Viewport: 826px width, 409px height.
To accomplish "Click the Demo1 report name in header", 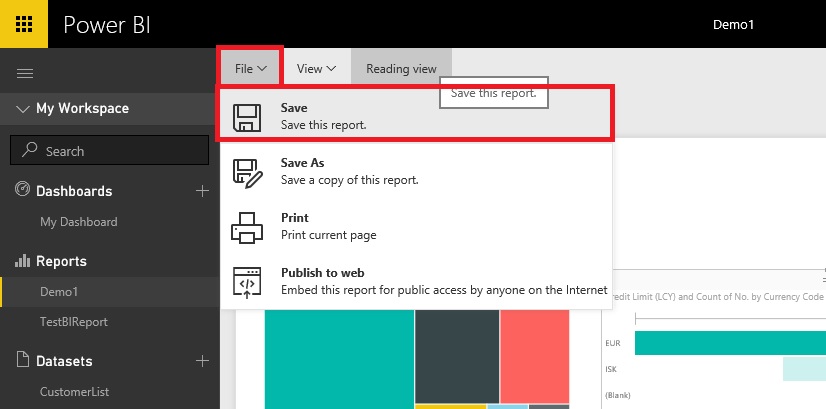I will tap(733, 24).
